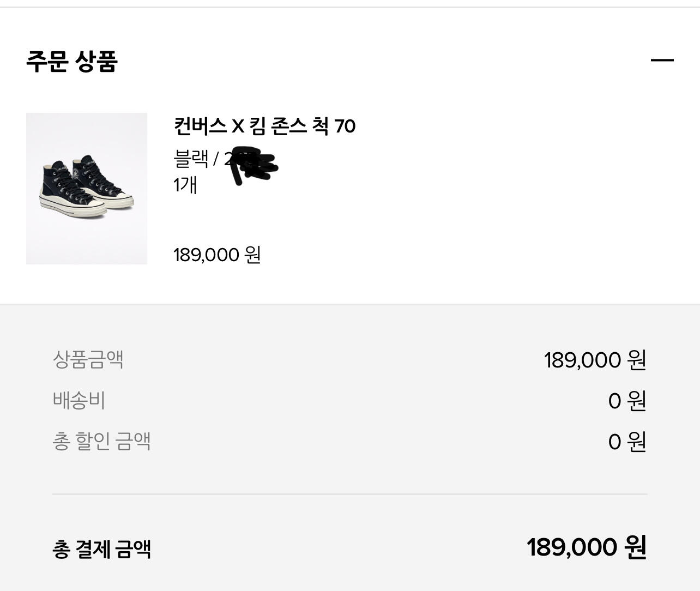Click the bold total 189,000 원 amount
The height and width of the screenshot is (591, 700).
pyautogui.click(x=587, y=547)
